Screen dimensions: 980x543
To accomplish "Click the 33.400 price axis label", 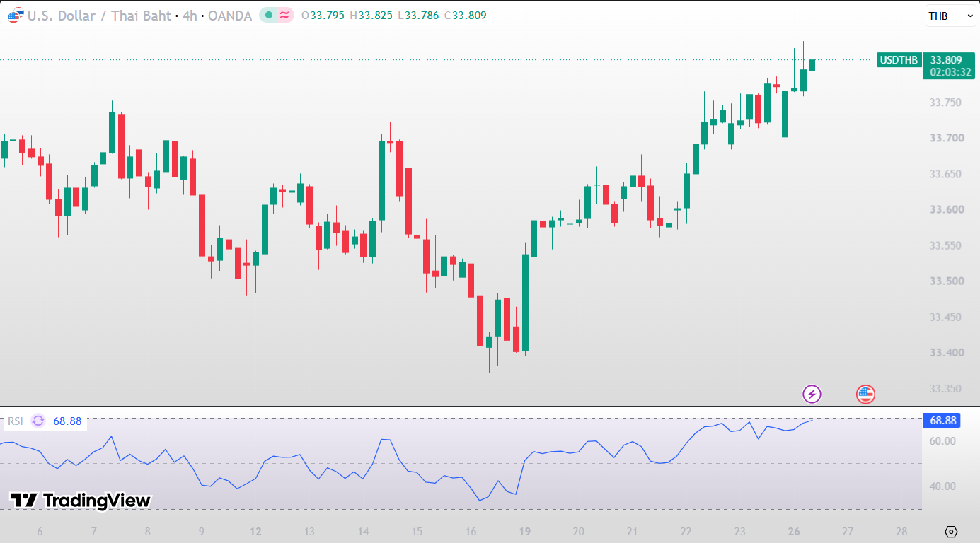I will click(945, 353).
